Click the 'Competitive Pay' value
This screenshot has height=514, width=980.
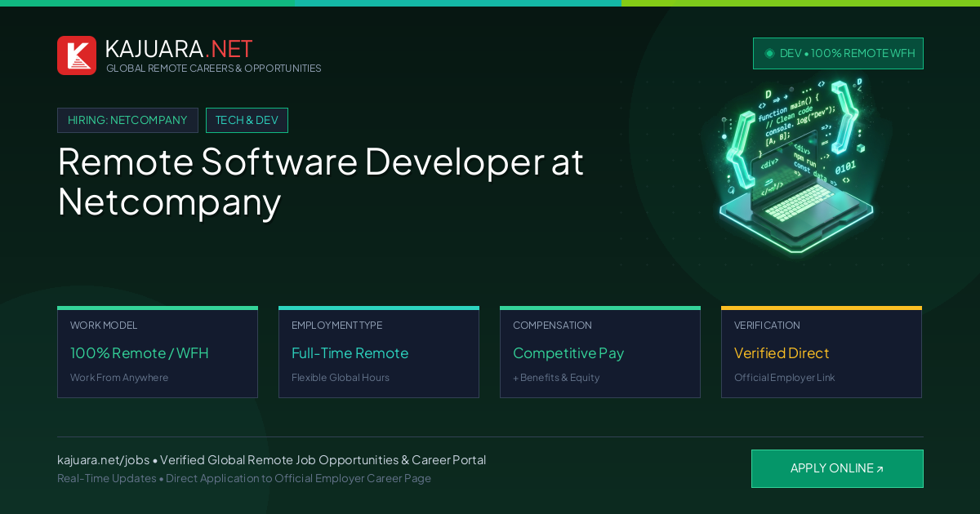(568, 353)
